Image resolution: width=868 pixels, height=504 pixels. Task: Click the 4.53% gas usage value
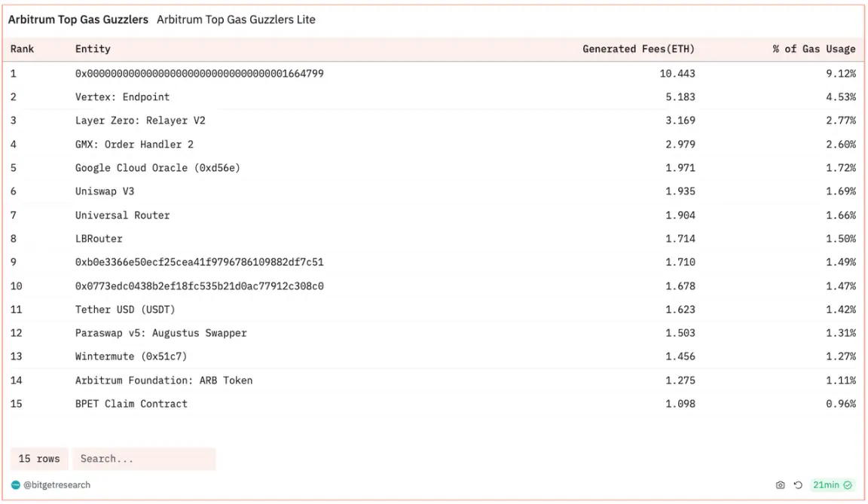point(841,97)
